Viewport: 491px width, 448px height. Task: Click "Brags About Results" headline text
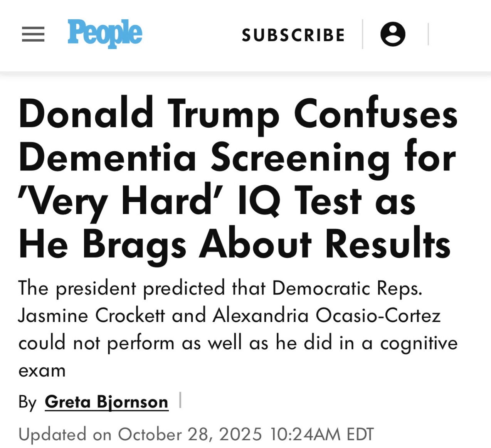(x=267, y=244)
